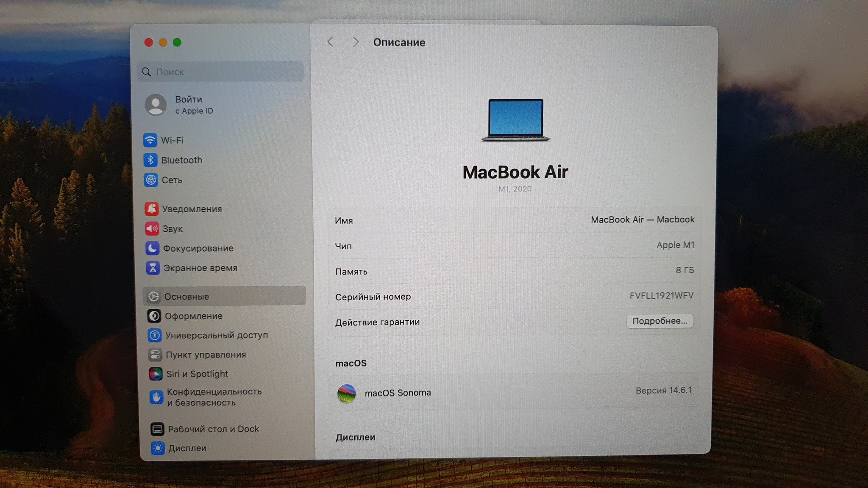Screen dimensions: 868x488
Task: Select Дисплеи in the sidebar
Action: (187, 448)
